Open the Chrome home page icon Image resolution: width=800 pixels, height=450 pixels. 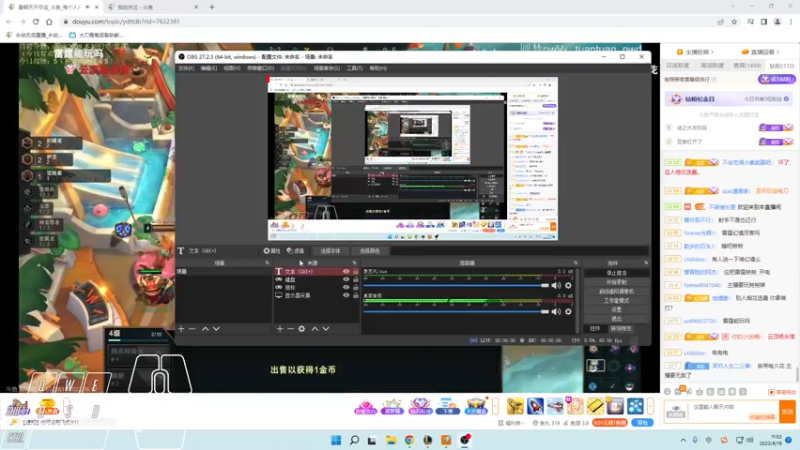click(49, 21)
